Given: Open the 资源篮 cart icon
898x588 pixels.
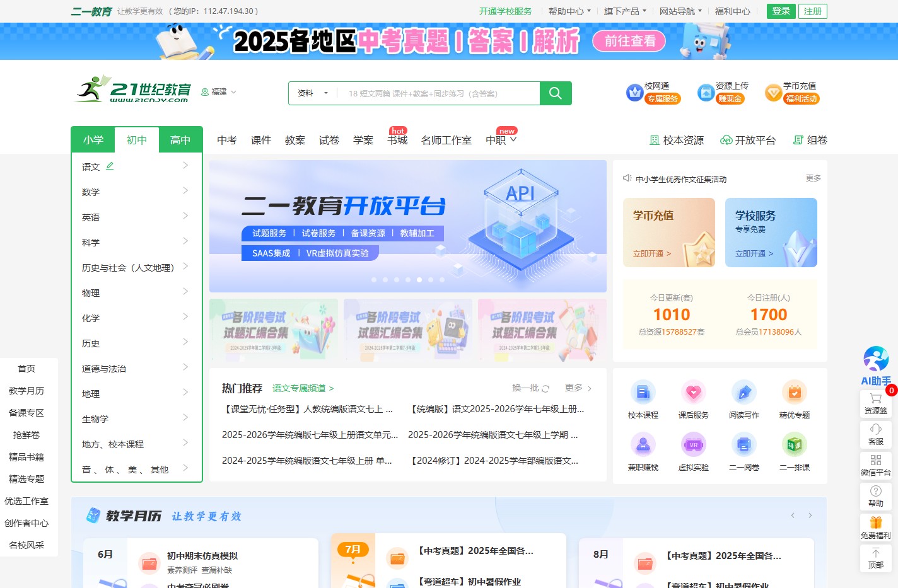Looking at the screenshot, I should click(x=876, y=403).
